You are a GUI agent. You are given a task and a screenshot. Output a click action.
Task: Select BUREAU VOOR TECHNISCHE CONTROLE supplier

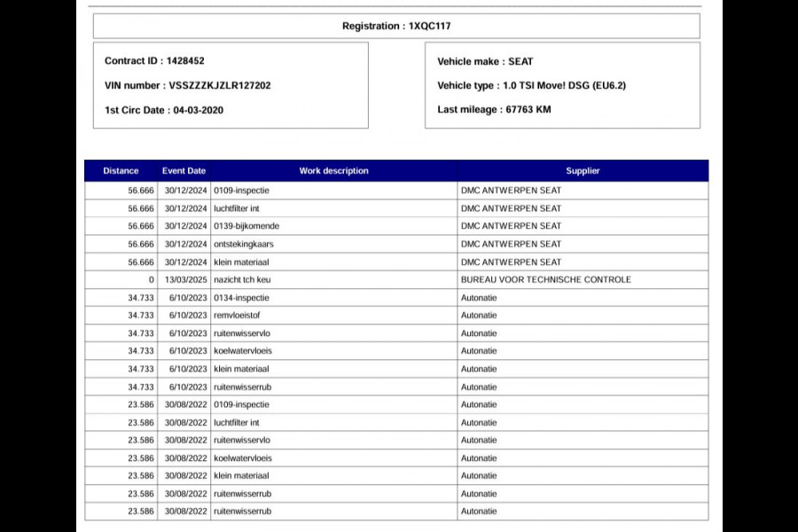(x=545, y=279)
